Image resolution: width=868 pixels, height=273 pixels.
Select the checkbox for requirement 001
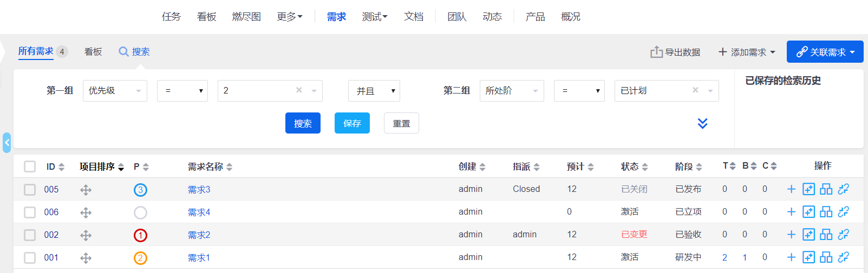coord(30,258)
